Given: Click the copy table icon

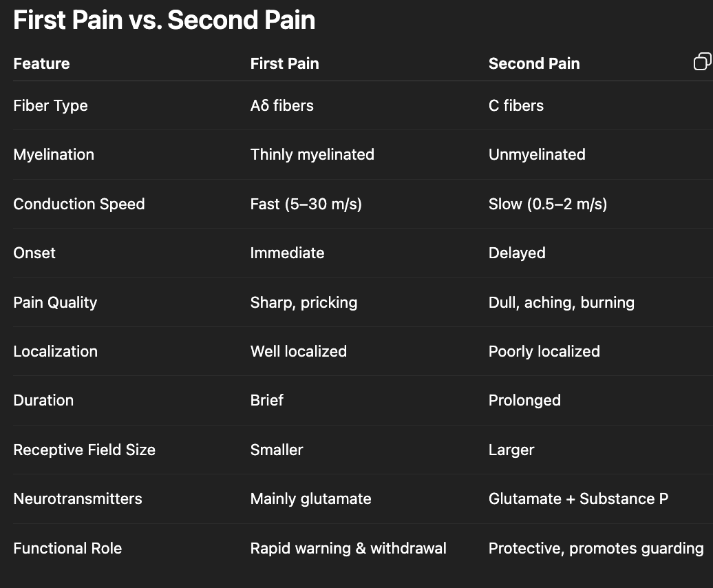Looking at the screenshot, I should point(701,62).
